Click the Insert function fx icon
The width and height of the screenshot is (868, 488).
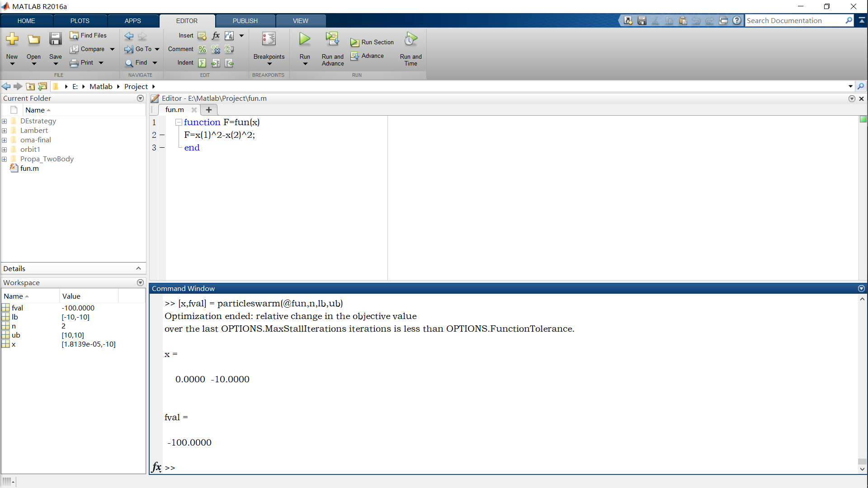(216, 36)
